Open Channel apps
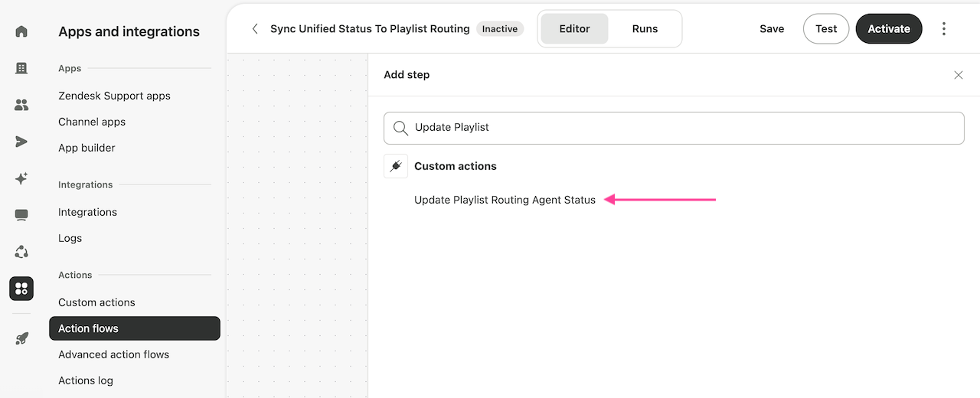The width and height of the screenshot is (980, 398). (x=92, y=122)
